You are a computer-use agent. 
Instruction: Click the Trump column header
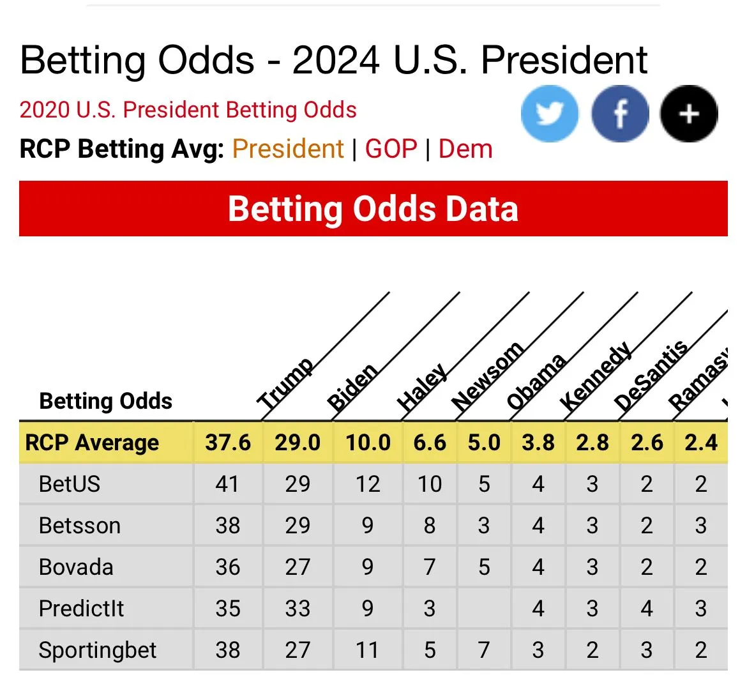pos(285,384)
